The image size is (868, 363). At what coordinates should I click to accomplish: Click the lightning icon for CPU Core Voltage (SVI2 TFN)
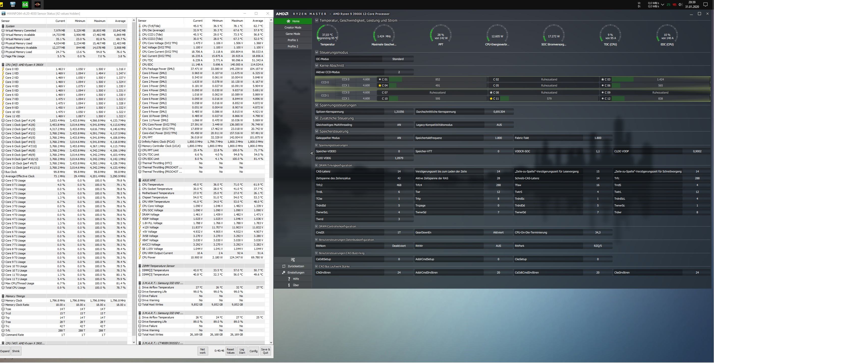point(140,43)
